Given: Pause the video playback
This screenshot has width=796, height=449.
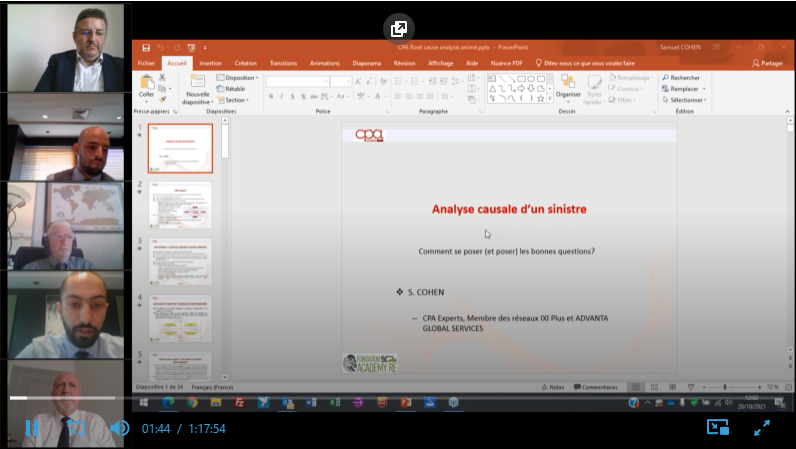Looking at the screenshot, I should pos(31,428).
